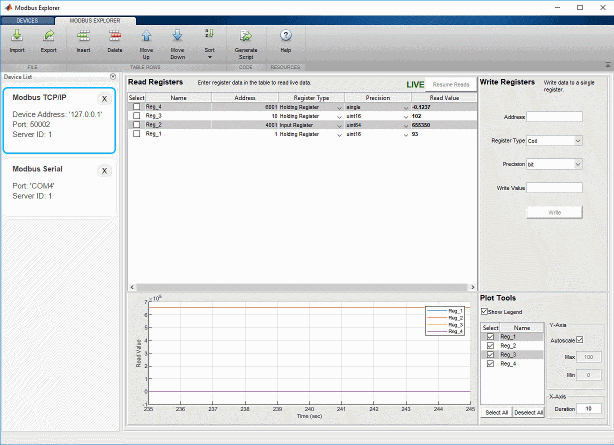Image resolution: width=614 pixels, height=445 pixels.
Task: Open Write Registers Register Type dropdown
Action: 554,141
